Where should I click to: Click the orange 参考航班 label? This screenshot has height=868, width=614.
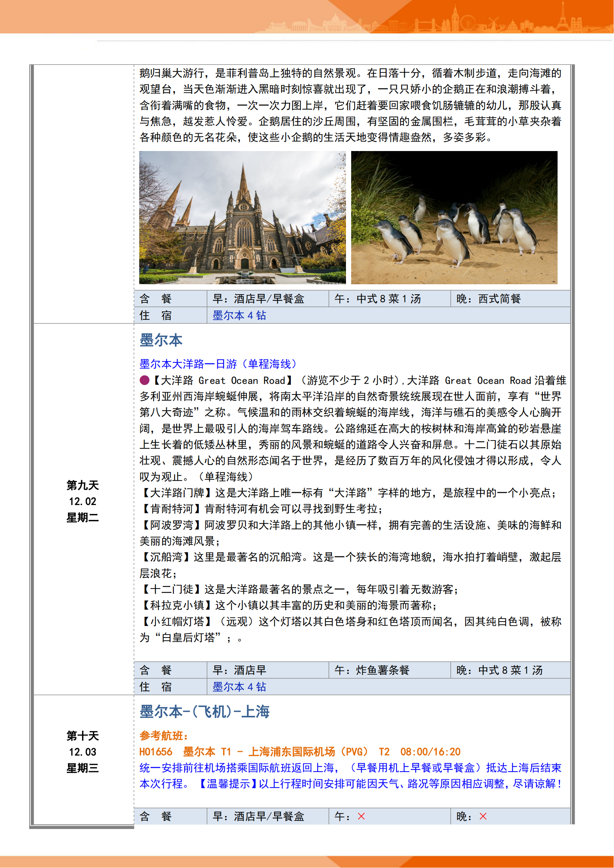tap(163, 736)
